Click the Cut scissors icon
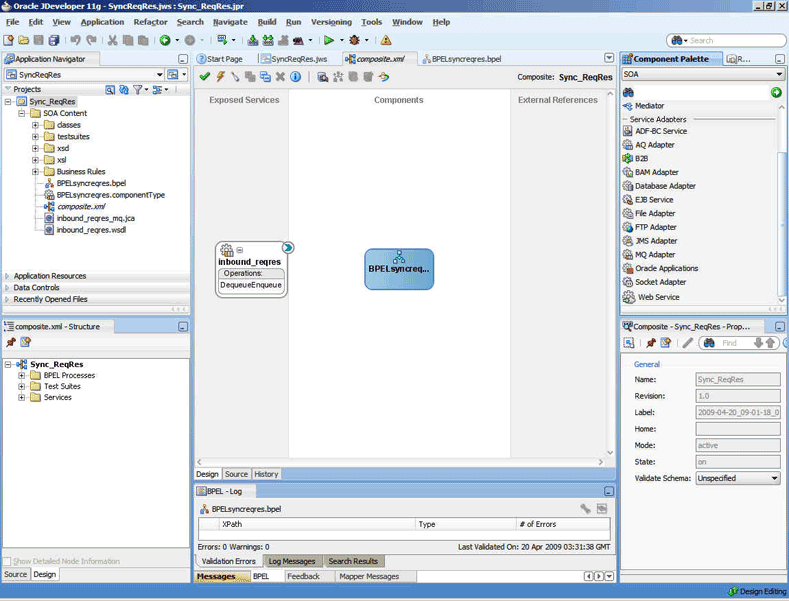The image size is (789, 601). pos(112,40)
